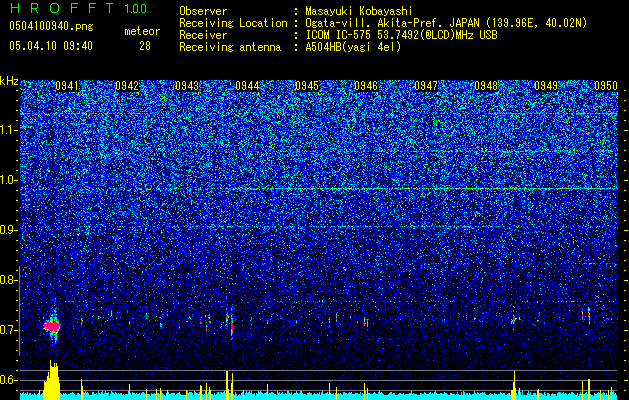Screen dimensions: 629x400
Task: Click the 0.6 kHz axis label
Action: pos(9,380)
